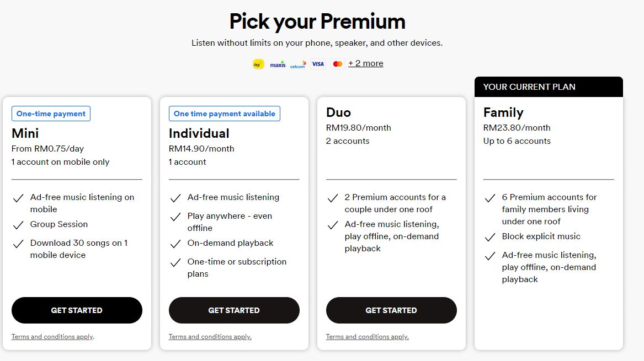This screenshot has height=361, width=644.
Task: Open Individual plan terms and conditions
Action: [209, 336]
